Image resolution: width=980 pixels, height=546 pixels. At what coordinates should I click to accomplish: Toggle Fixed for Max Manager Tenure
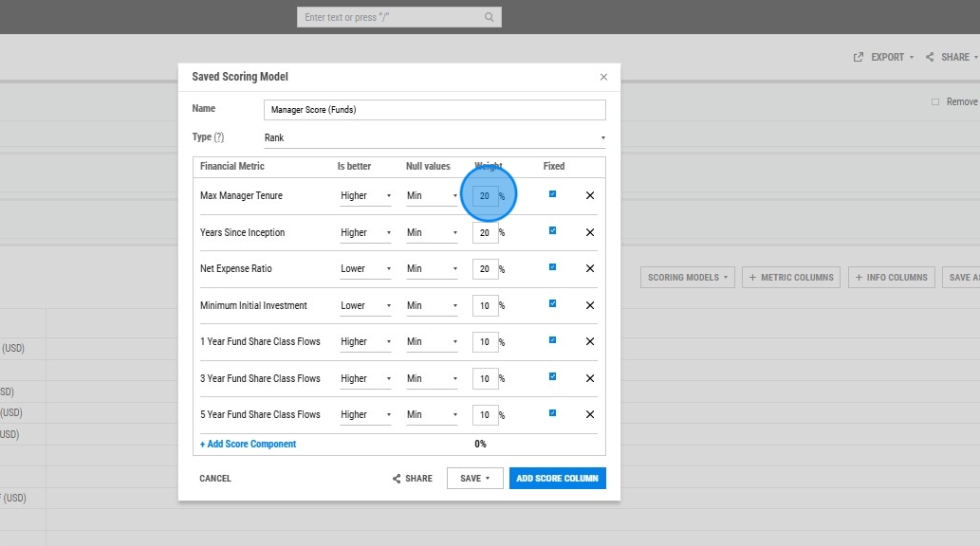(552, 193)
